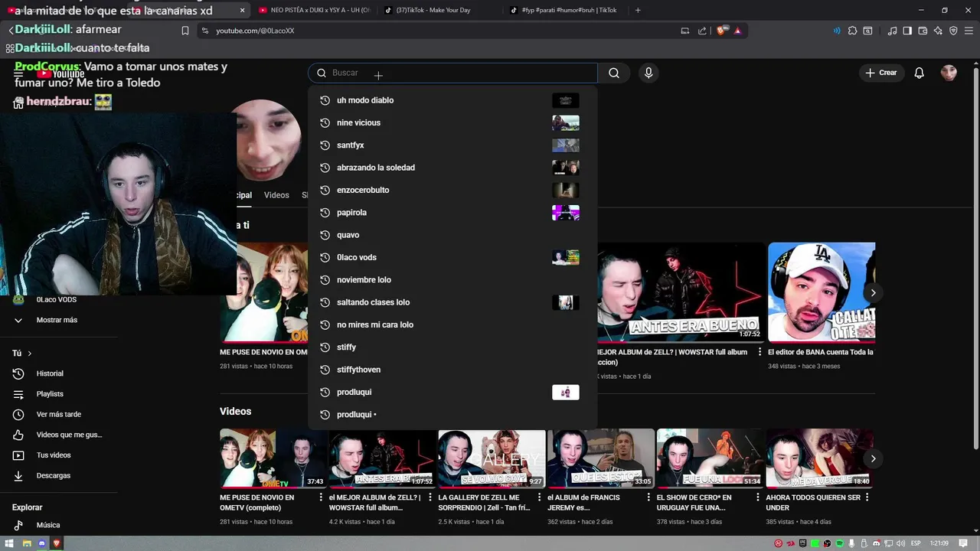
Task: Open the account avatar menu
Action: coord(949,73)
